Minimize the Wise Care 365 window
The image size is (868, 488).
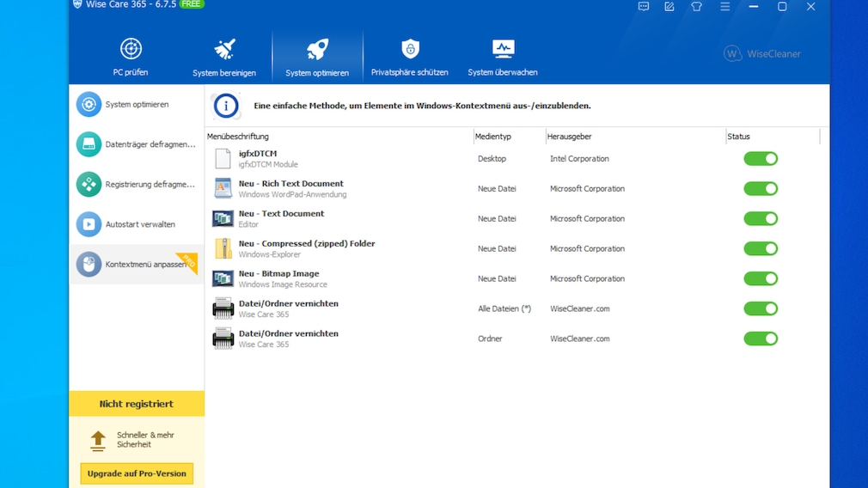pos(754,7)
